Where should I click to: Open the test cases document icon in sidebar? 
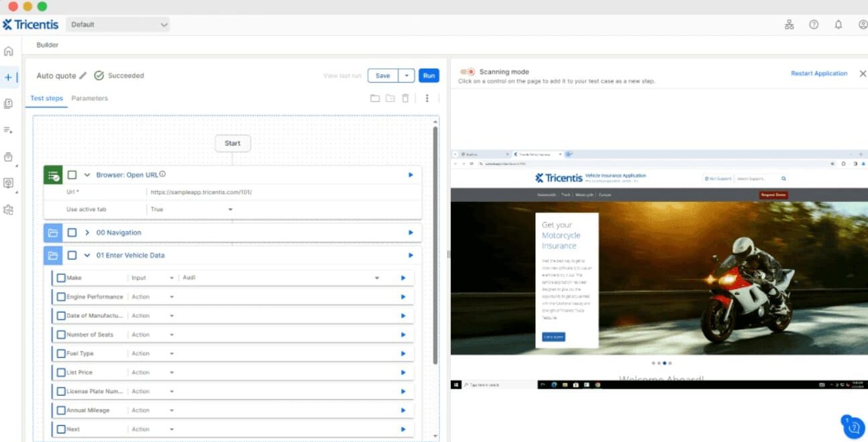pyautogui.click(x=8, y=104)
